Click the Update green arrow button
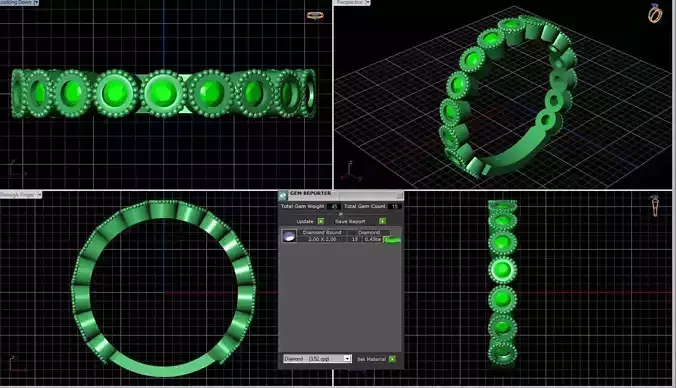The image size is (676, 388). pos(321,221)
